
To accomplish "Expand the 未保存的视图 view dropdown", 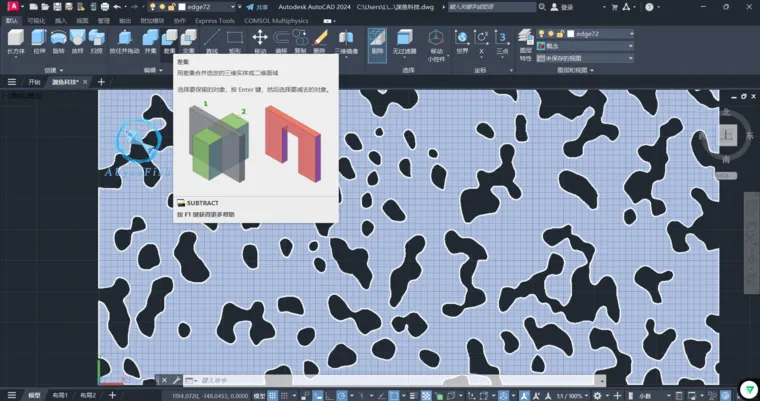I will click(585, 58).
